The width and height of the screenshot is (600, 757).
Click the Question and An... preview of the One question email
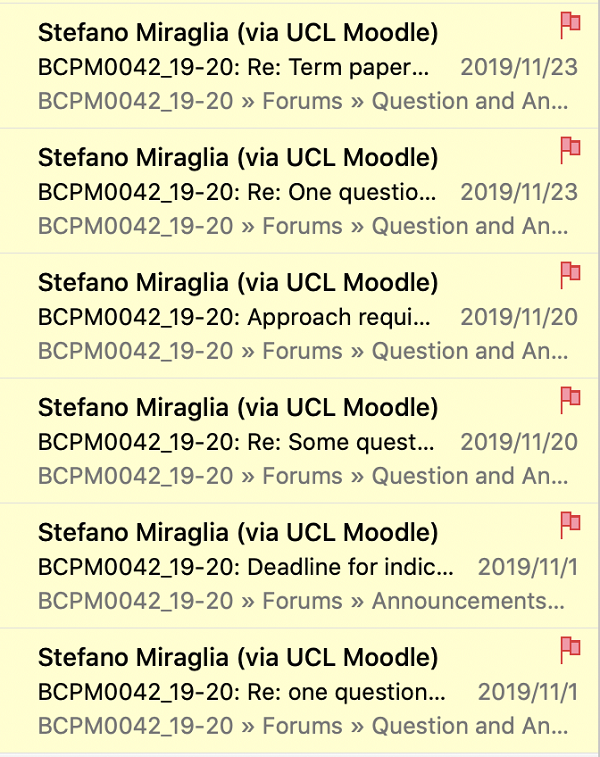tap(470, 226)
